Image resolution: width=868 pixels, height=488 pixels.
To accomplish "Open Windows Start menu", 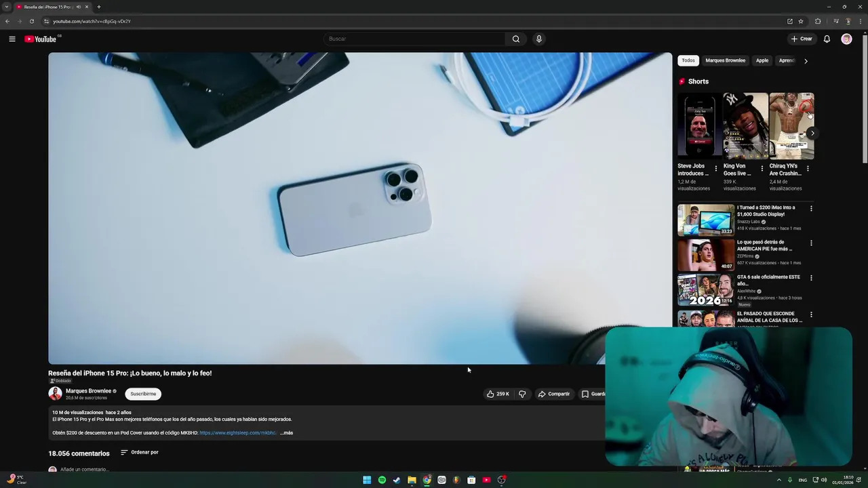I will pos(367,480).
